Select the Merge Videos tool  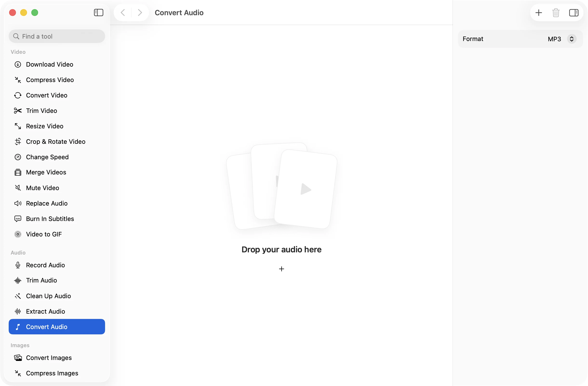(x=57, y=172)
